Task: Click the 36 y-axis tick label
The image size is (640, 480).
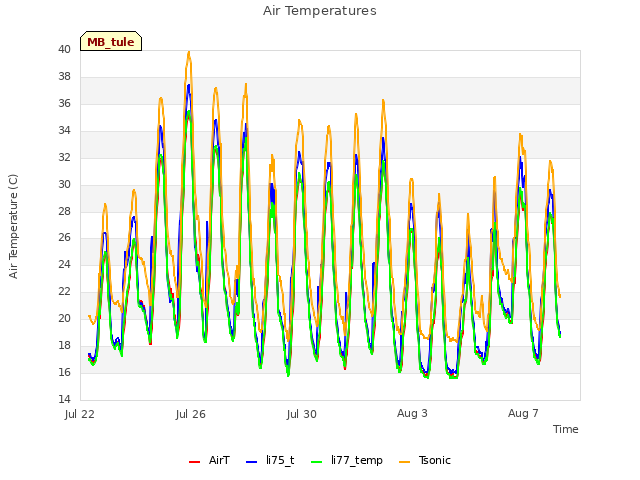Action: [64, 103]
